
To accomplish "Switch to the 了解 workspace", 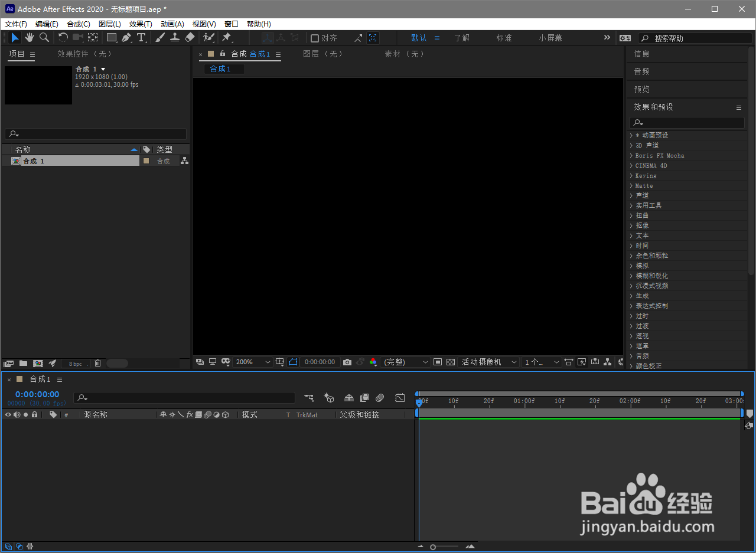I will (x=462, y=38).
